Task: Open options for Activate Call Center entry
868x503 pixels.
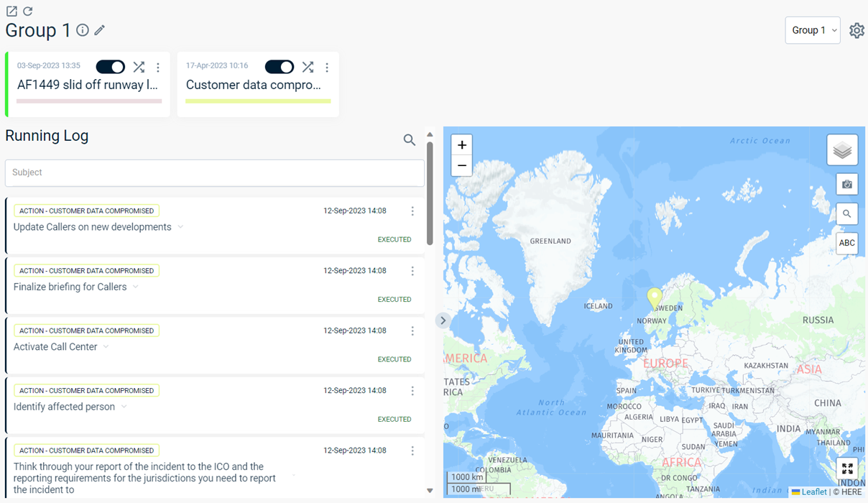Action: [x=412, y=331]
